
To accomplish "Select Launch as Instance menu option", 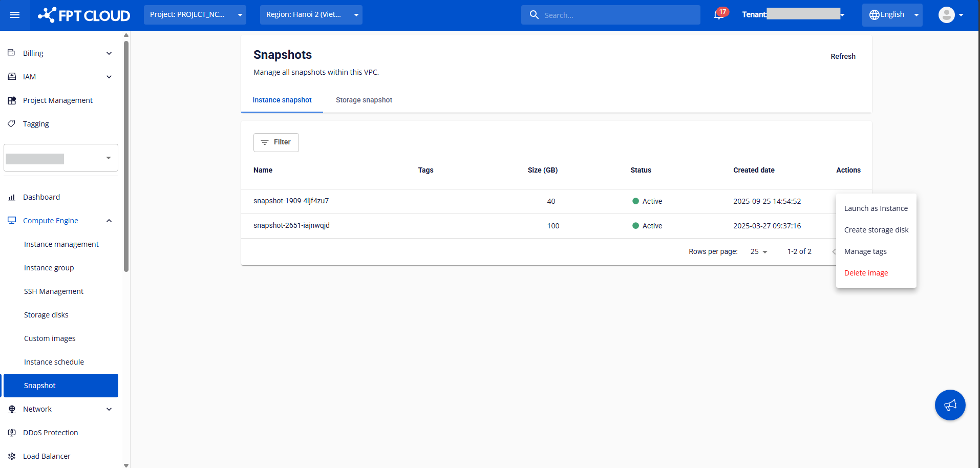I will [876, 208].
